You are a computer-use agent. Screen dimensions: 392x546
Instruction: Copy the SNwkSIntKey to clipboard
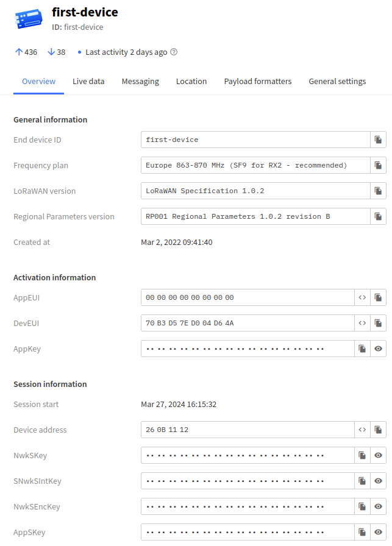click(362, 481)
